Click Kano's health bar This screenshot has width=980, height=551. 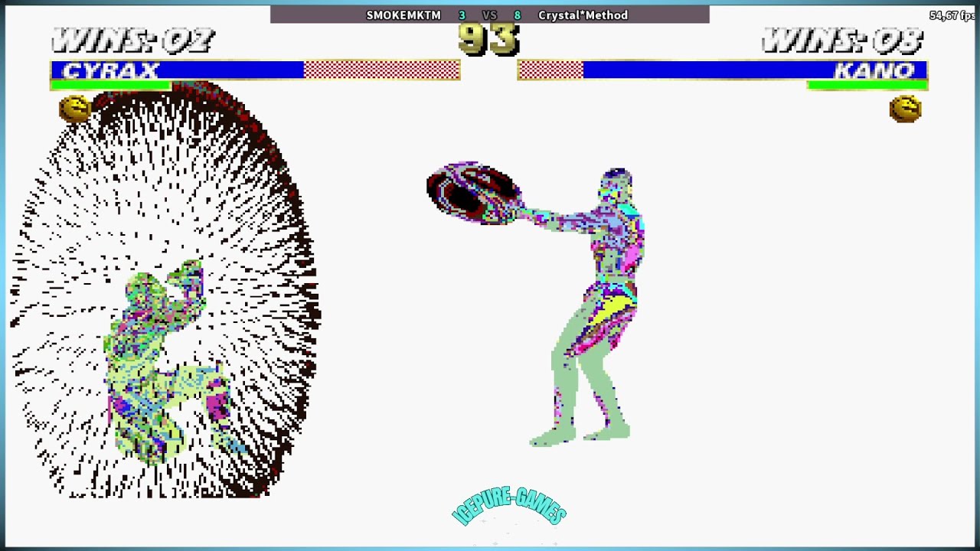(x=723, y=70)
